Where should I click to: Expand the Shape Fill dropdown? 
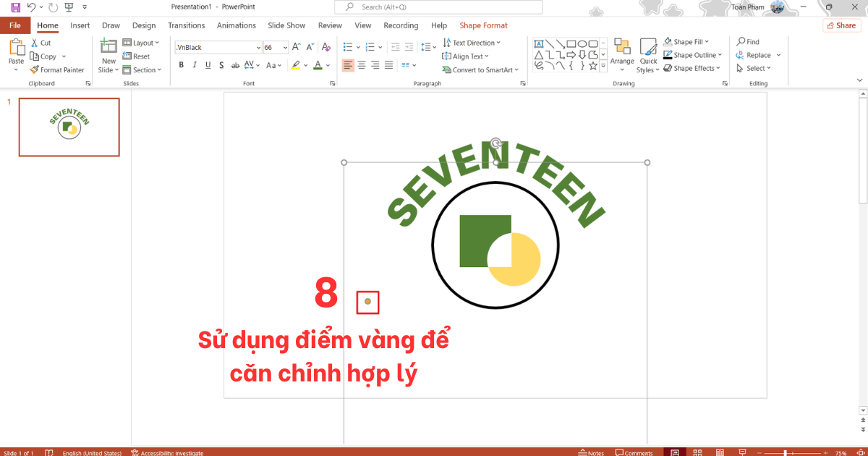(686, 42)
